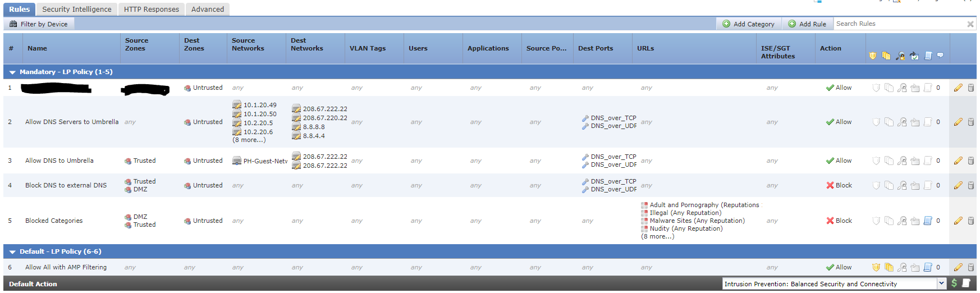Open intrusion policy shield icon for rule 6
Image resolution: width=980 pixels, height=293 pixels.
(876, 267)
